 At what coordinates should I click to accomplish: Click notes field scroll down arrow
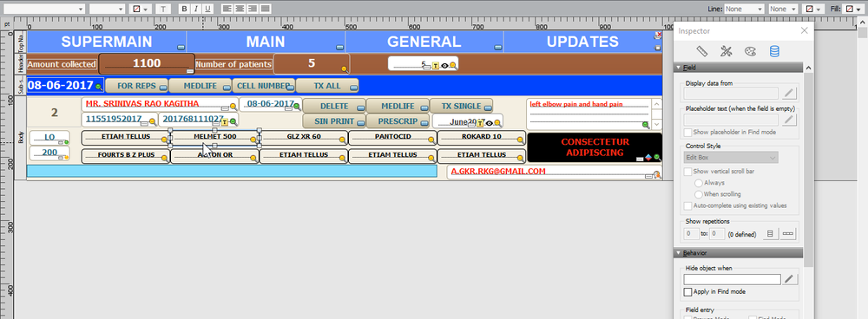[x=656, y=125]
